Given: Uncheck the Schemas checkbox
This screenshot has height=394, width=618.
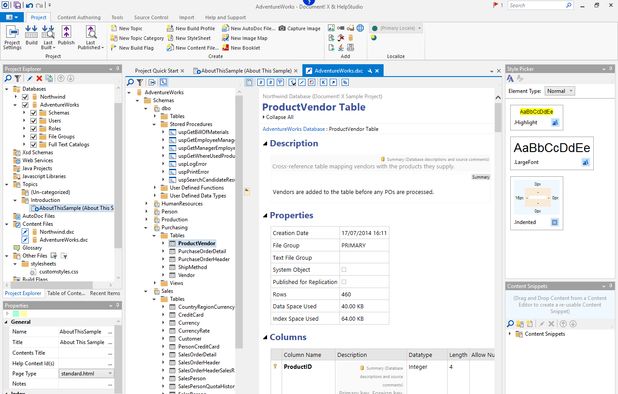Looking at the screenshot, I should pos(34,113).
